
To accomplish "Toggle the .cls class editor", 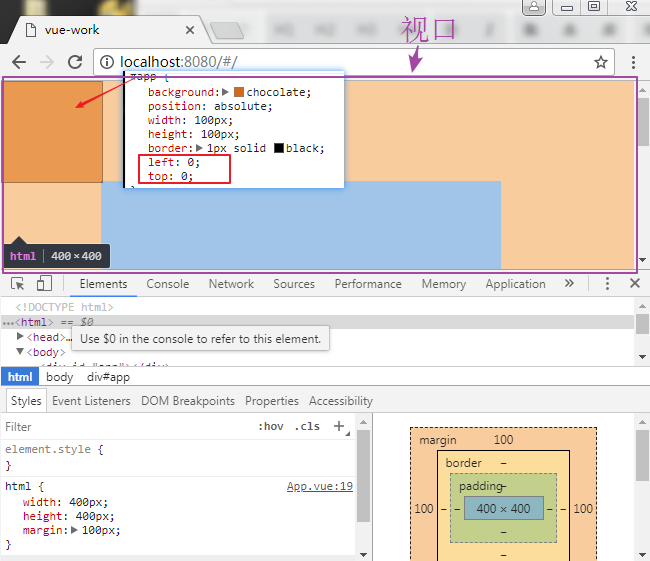I will pyautogui.click(x=307, y=426).
